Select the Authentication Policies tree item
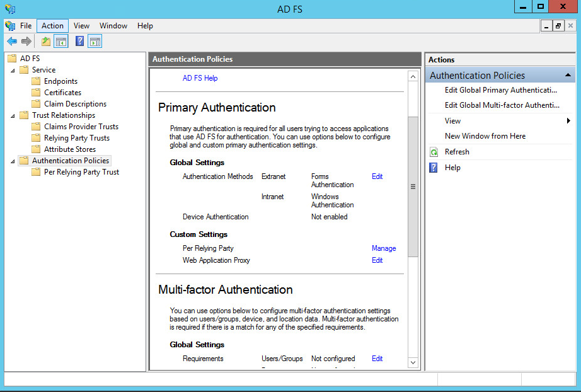The width and height of the screenshot is (581, 392). coord(71,161)
